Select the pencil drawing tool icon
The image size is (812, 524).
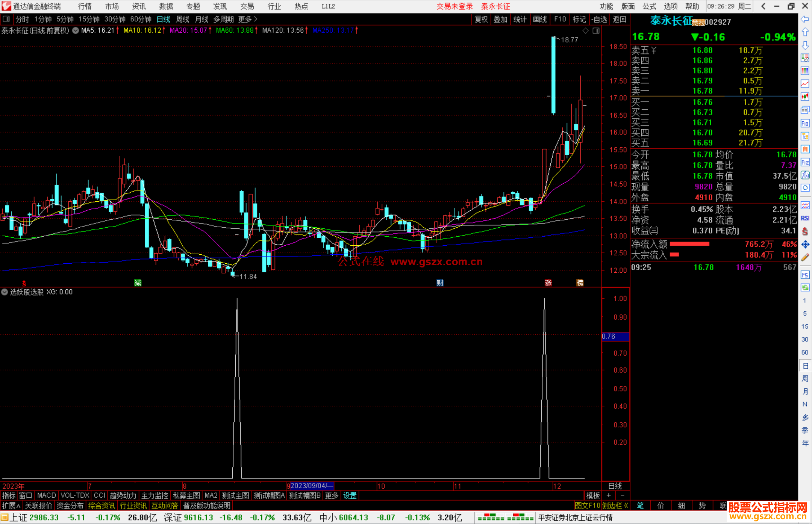tap(805, 257)
